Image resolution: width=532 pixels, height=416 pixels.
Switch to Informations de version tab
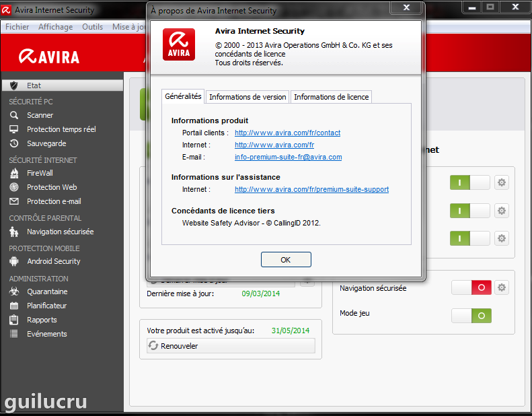point(248,97)
